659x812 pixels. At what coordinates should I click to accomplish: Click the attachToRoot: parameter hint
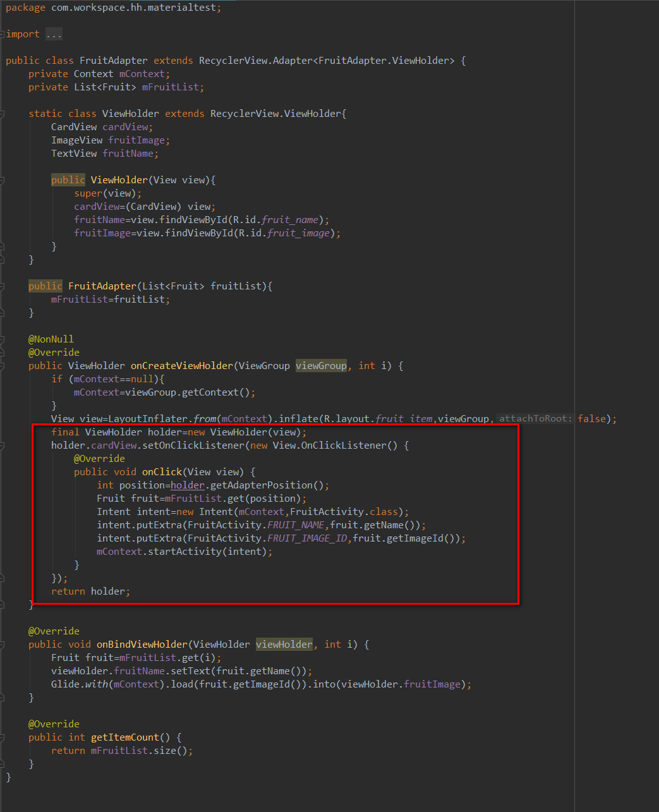pos(536,419)
